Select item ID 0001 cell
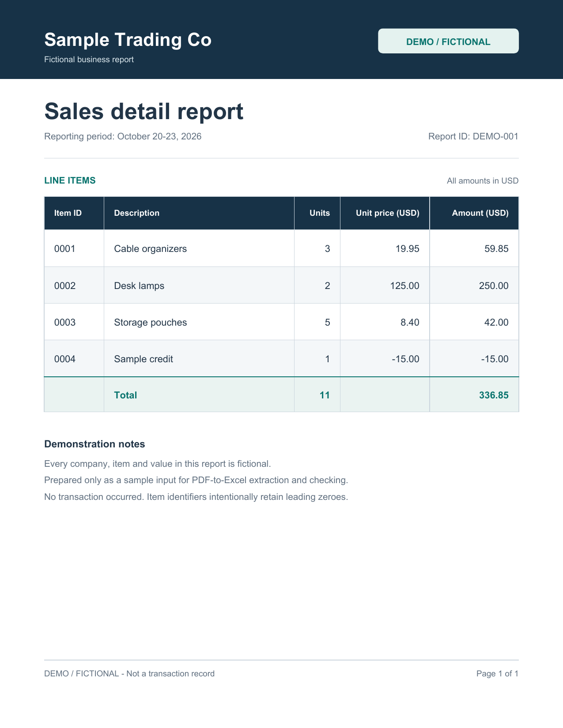 (74, 248)
